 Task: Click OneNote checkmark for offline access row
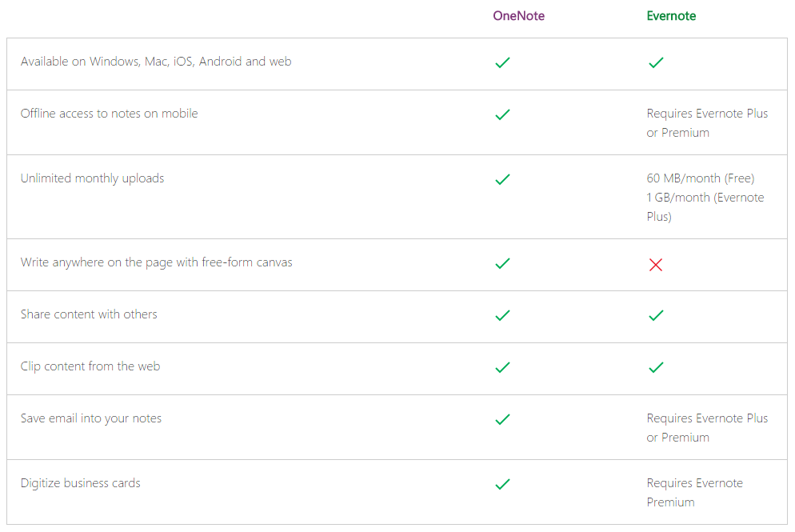[x=502, y=114]
